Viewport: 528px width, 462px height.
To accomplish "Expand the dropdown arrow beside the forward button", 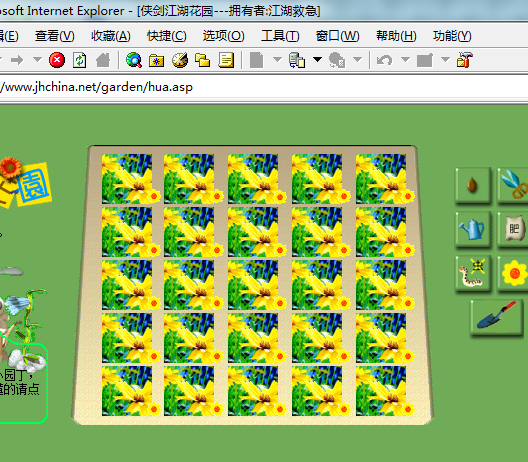I will (37, 60).
